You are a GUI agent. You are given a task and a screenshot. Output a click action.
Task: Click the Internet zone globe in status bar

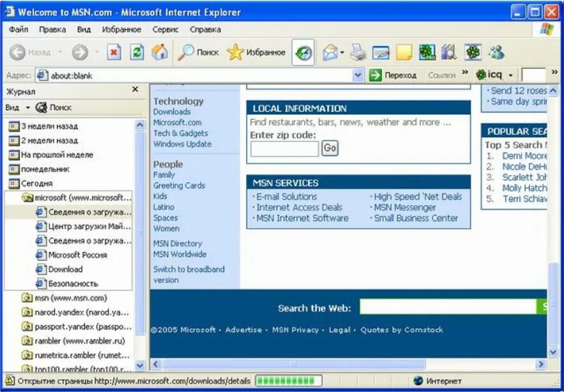pos(418,381)
